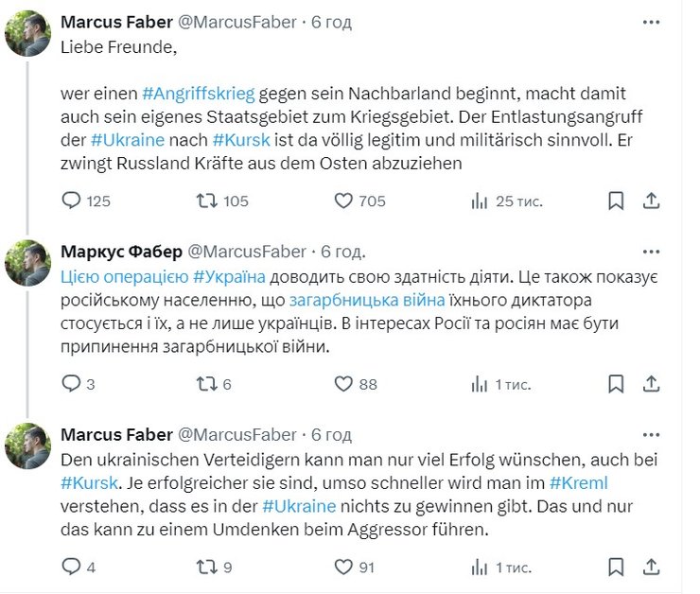Bookmark the third tweet
This screenshot has height=594, width=700.
click(616, 567)
